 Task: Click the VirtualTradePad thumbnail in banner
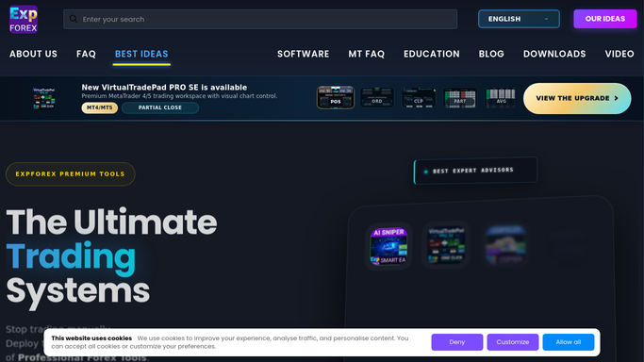pyautogui.click(x=43, y=98)
